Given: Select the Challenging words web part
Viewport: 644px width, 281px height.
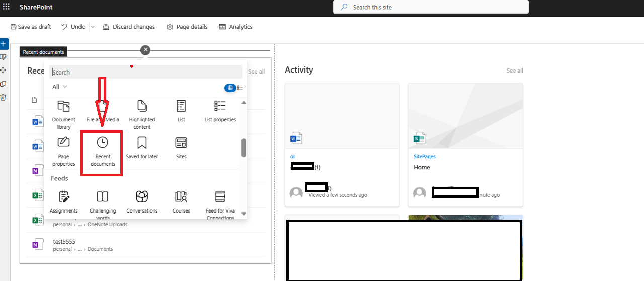Looking at the screenshot, I should tap(103, 204).
